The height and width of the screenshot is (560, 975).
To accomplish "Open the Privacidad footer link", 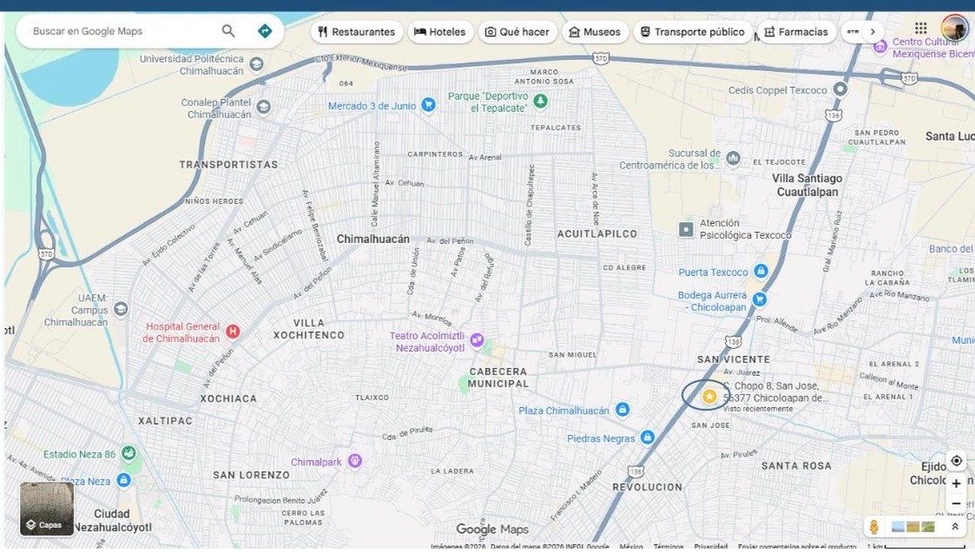I will (711, 547).
